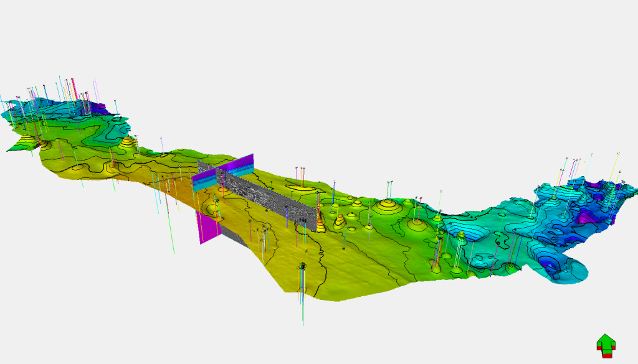Click the orange cone beside the seismic section end

click(x=321, y=224)
